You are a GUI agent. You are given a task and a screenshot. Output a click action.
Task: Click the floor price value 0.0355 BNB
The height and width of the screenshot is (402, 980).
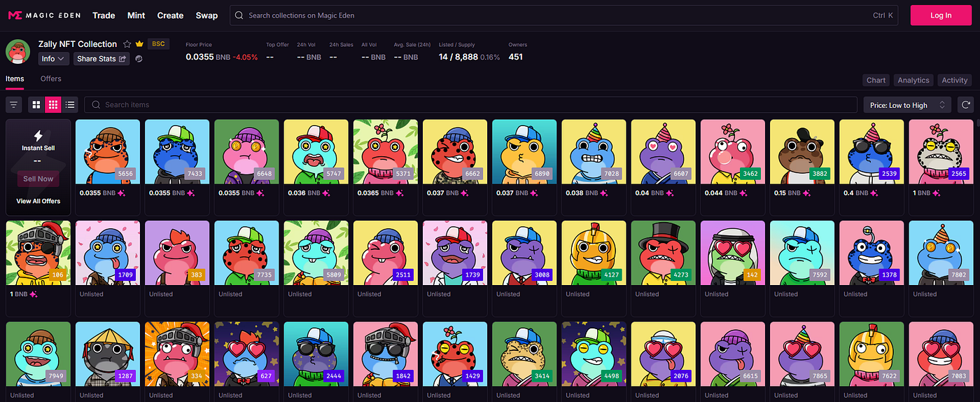208,57
